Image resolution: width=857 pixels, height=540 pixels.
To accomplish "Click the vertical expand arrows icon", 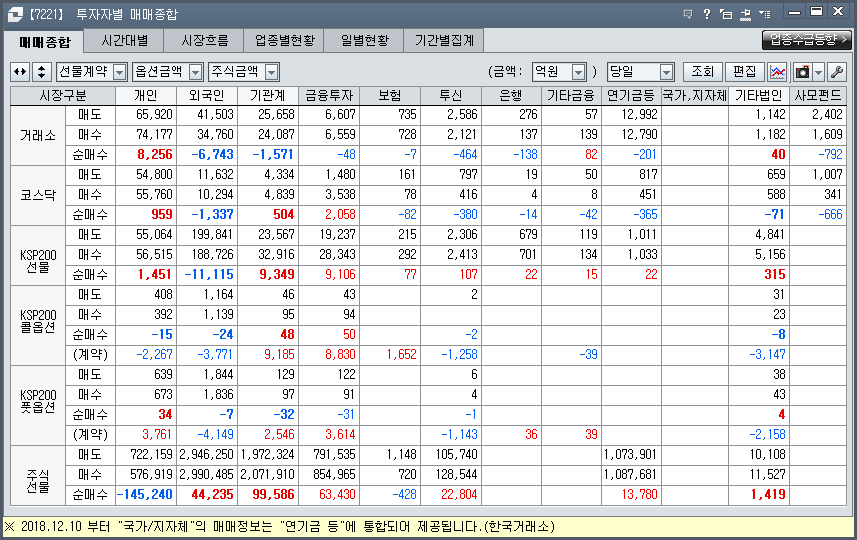I will [42, 72].
